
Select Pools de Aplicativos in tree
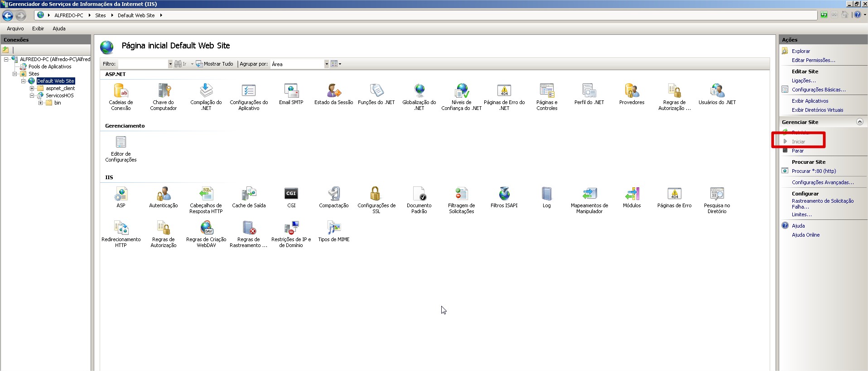tap(50, 67)
